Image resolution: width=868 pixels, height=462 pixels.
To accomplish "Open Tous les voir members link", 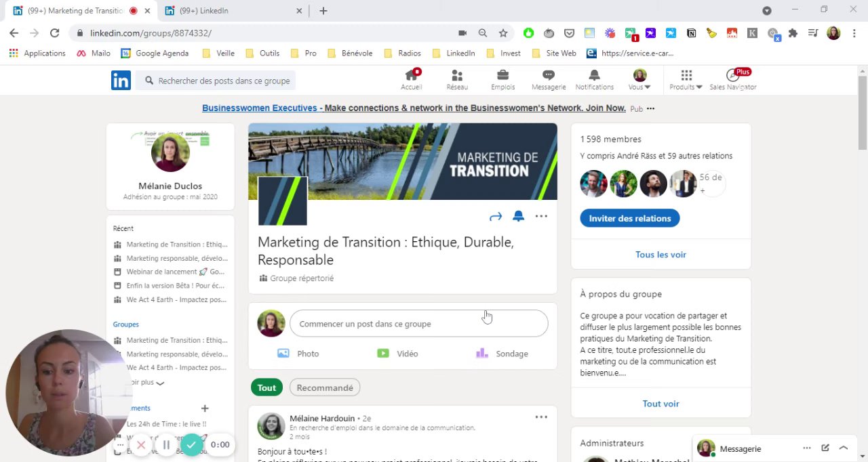I will (x=660, y=255).
